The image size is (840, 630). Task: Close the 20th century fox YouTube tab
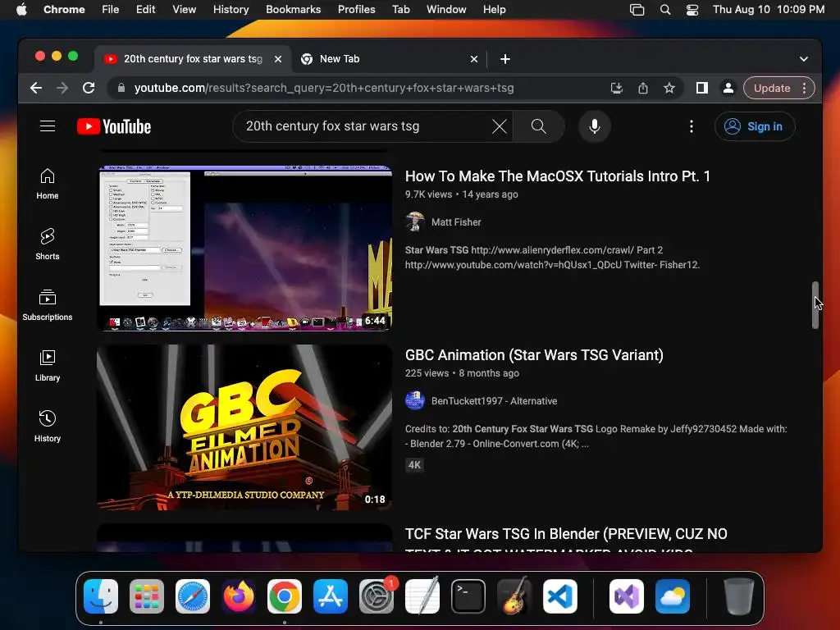pos(278,59)
